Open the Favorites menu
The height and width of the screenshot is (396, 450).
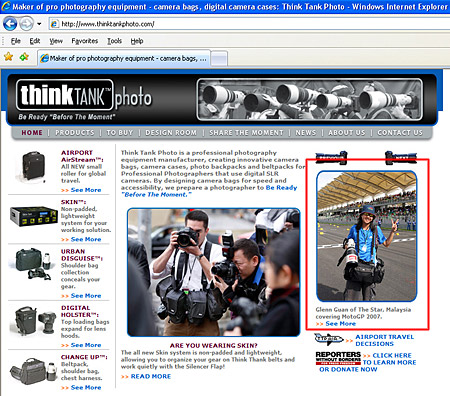point(85,41)
